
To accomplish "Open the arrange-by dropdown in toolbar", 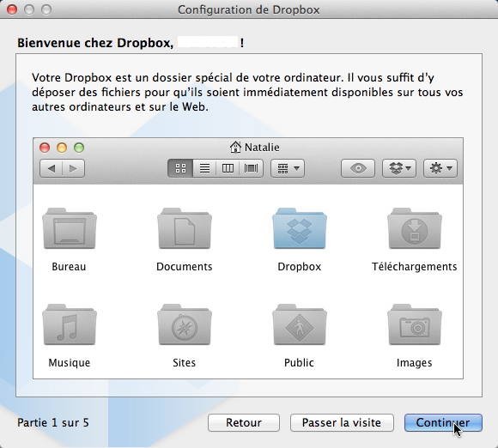I will (x=288, y=168).
